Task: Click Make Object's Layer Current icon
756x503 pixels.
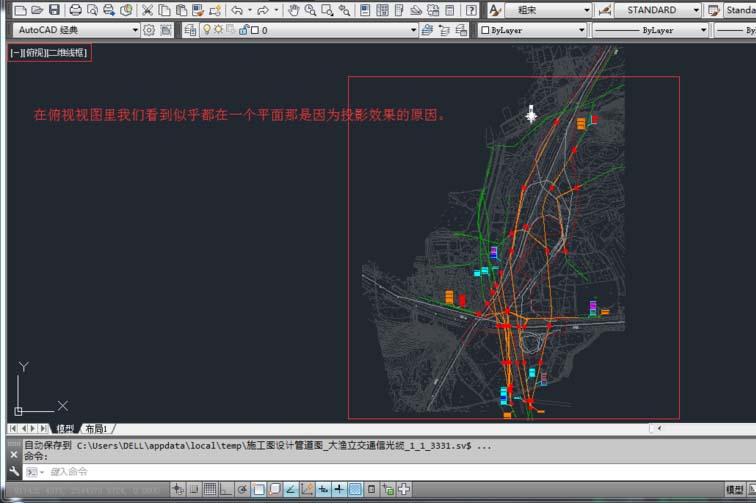Action: pos(427,30)
